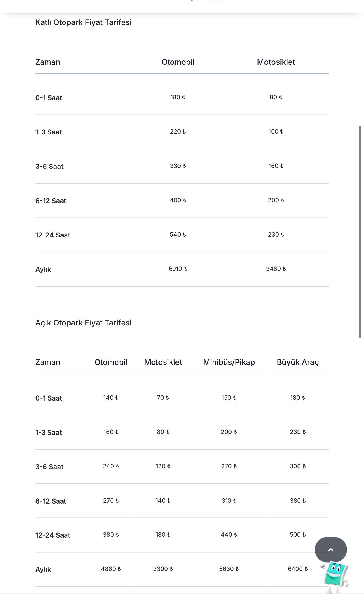
Task: Click the 12-24 Saat row label in the Açık table
Action: coord(53,535)
